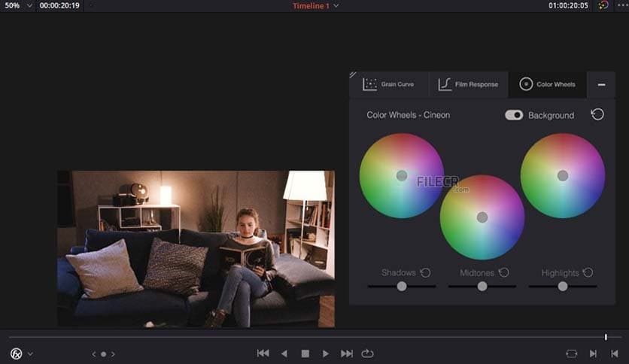Go to the previous clip
The image size is (629, 364).
[x=614, y=353]
